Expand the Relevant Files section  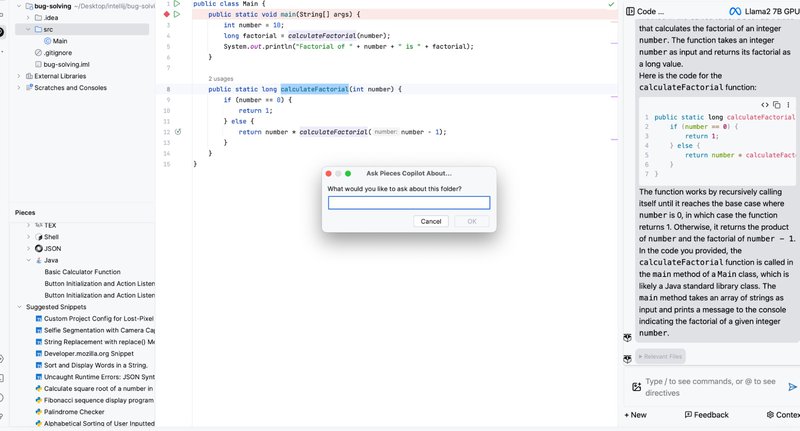click(660, 357)
